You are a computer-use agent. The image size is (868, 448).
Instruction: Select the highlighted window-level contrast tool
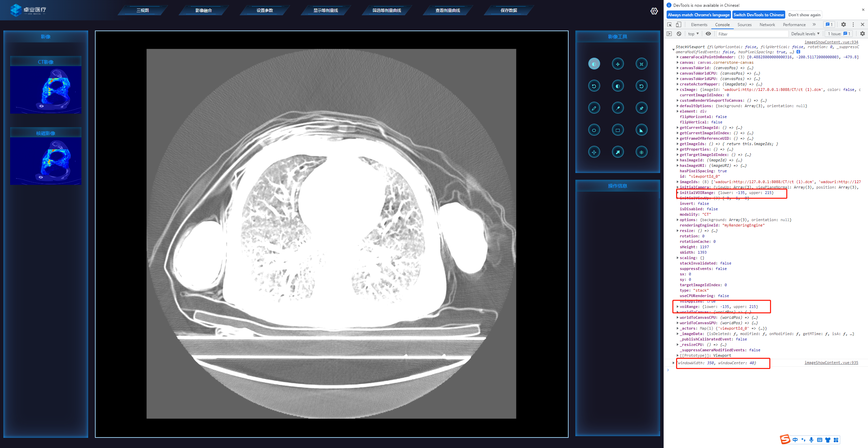coord(594,64)
